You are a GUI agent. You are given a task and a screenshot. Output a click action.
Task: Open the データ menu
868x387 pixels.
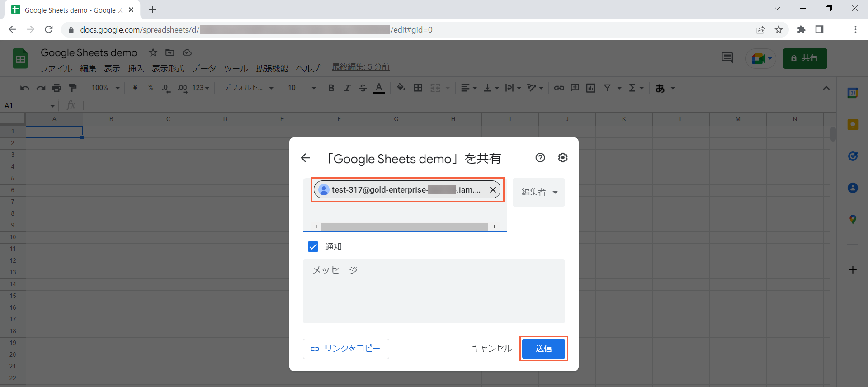click(204, 68)
